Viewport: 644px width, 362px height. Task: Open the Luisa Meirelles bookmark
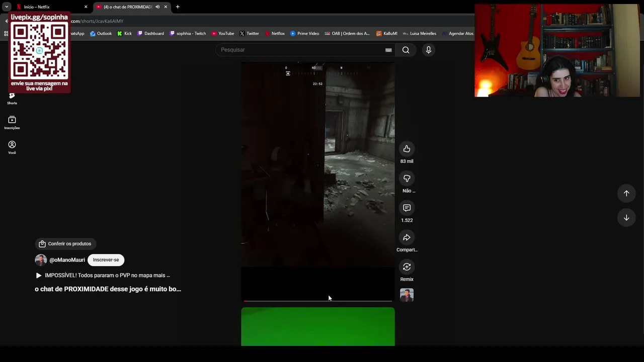(419, 34)
